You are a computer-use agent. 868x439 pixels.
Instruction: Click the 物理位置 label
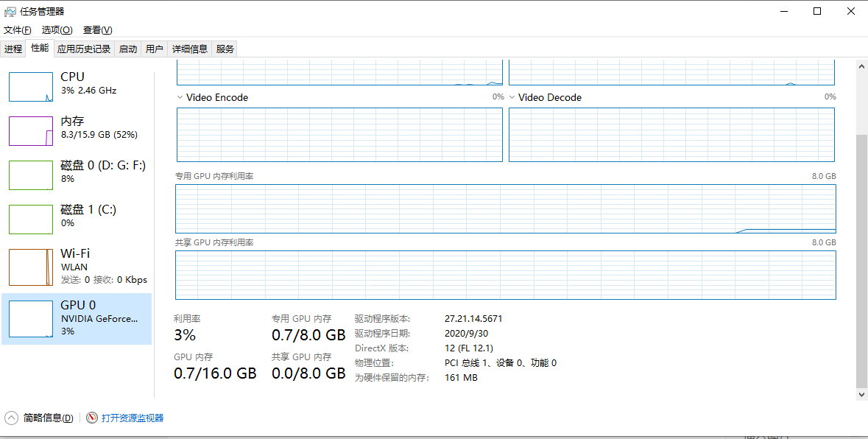coord(374,363)
